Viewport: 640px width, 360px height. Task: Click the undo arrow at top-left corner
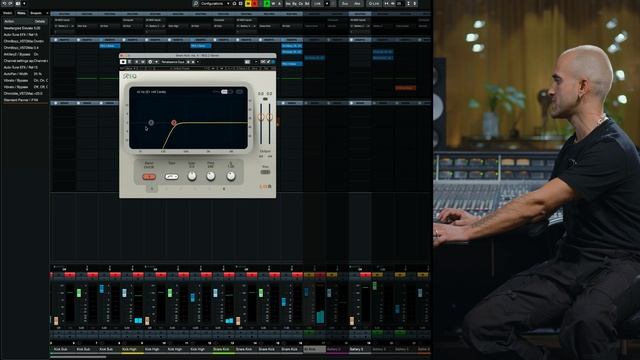tap(4, 3)
